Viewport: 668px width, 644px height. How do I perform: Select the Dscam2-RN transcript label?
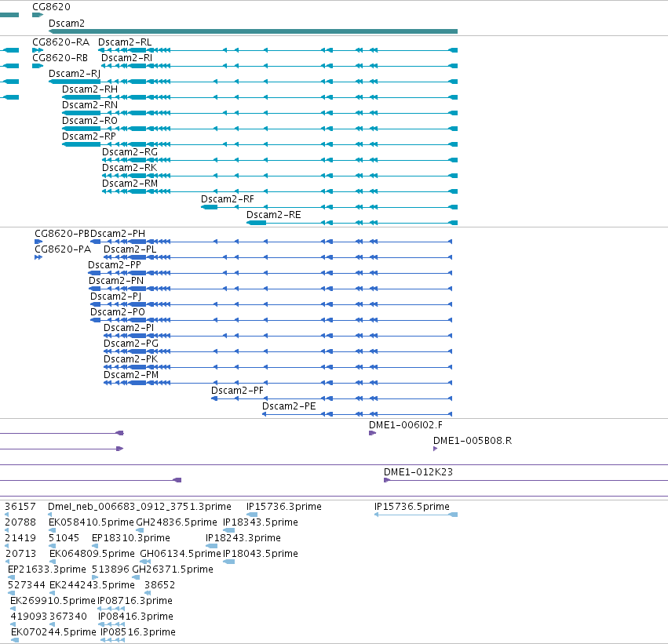90,105
